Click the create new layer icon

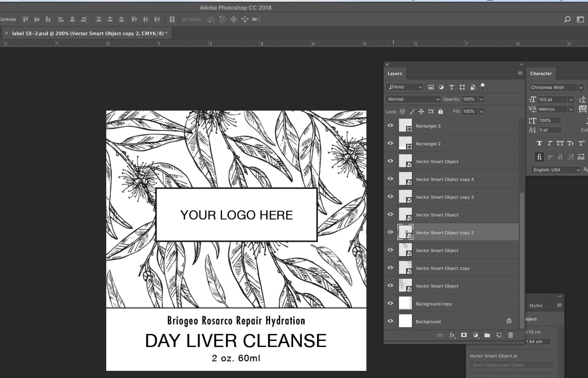[x=499, y=335]
